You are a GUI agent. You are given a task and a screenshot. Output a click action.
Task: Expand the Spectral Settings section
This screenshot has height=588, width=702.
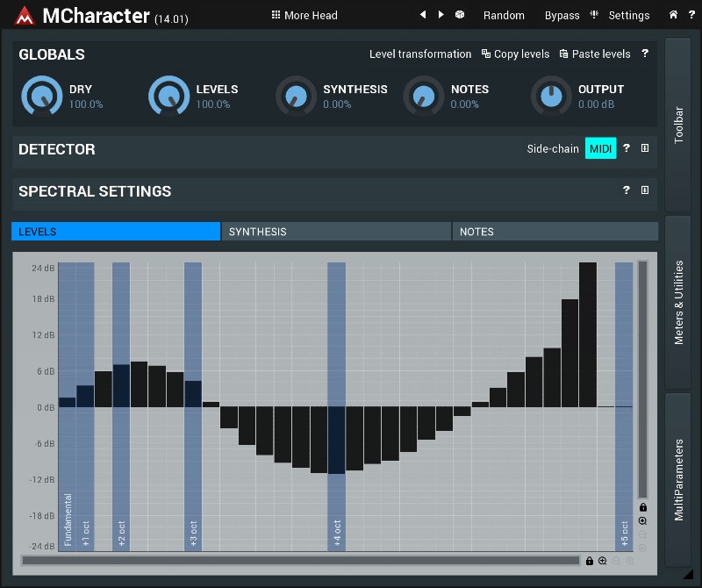[645, 190]
